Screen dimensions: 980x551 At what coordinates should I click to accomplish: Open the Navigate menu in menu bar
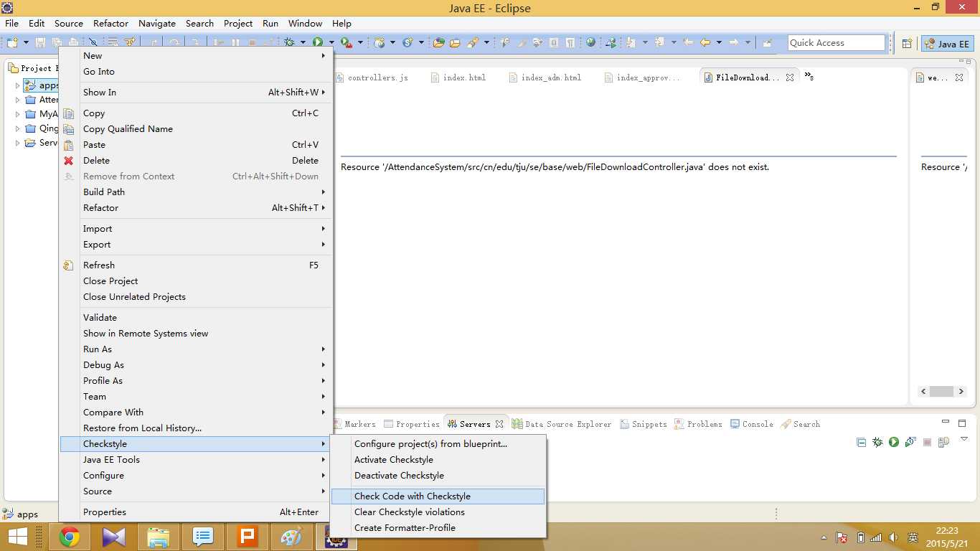(157, 23)
